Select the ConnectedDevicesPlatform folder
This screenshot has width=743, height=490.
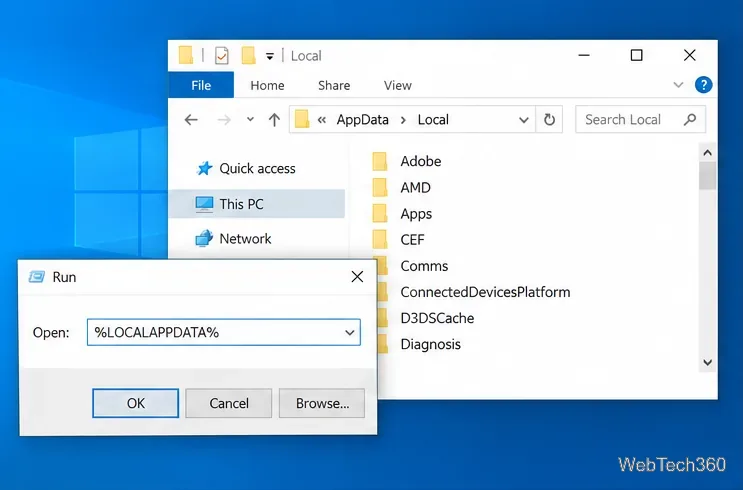485,292
